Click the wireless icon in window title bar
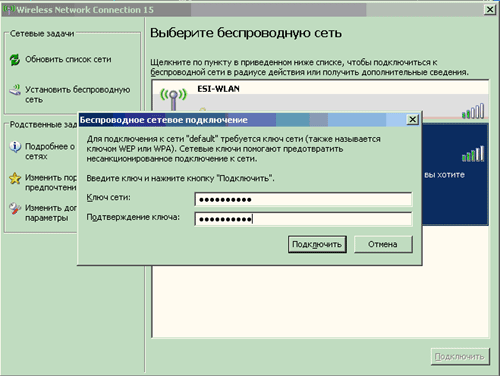The width and height of the screenshot is (500, 376). click(x=9, y=9)
